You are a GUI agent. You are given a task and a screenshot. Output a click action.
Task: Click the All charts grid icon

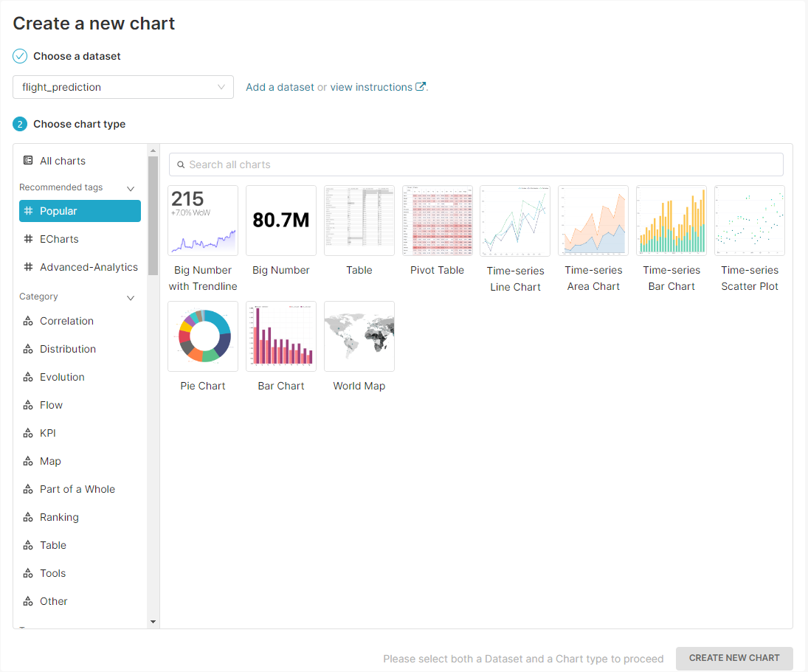(x=30, y=160)
